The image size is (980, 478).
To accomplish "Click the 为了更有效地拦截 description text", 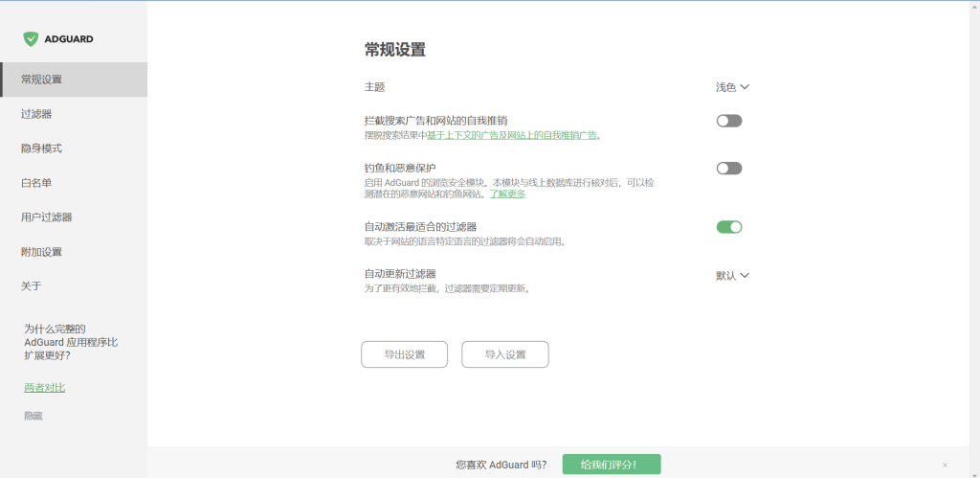I will click(448, 288).
